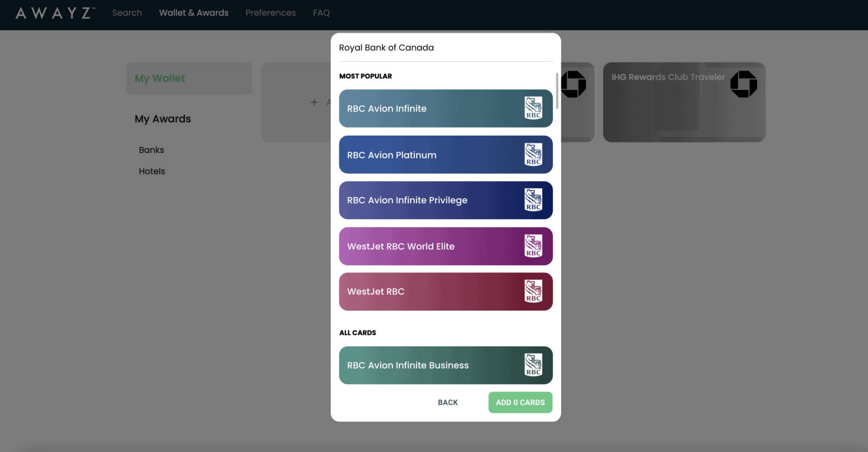
Task: Click the ALL CARDS section heading
Action: pos(358,333)
